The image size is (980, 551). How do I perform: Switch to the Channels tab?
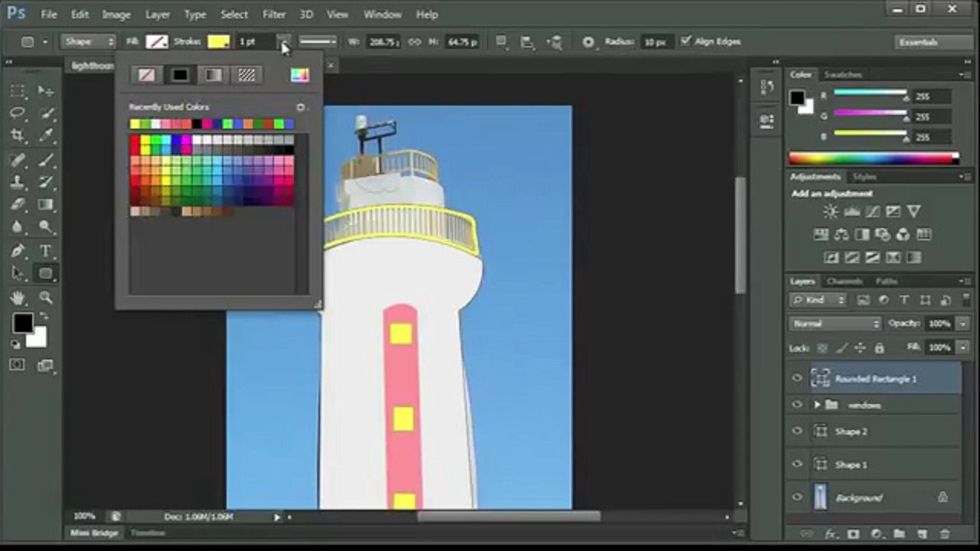844,281
